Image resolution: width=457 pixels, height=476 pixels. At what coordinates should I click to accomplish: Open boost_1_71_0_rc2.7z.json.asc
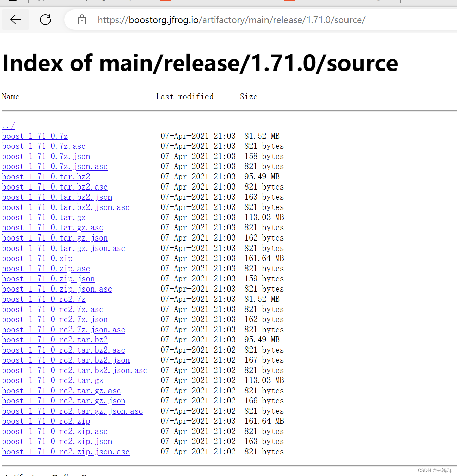point(64,330)
